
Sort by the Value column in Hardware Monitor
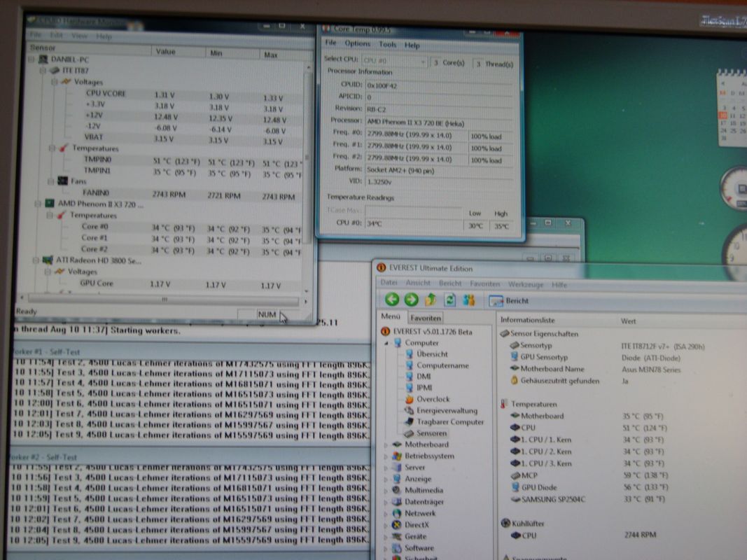179,51
